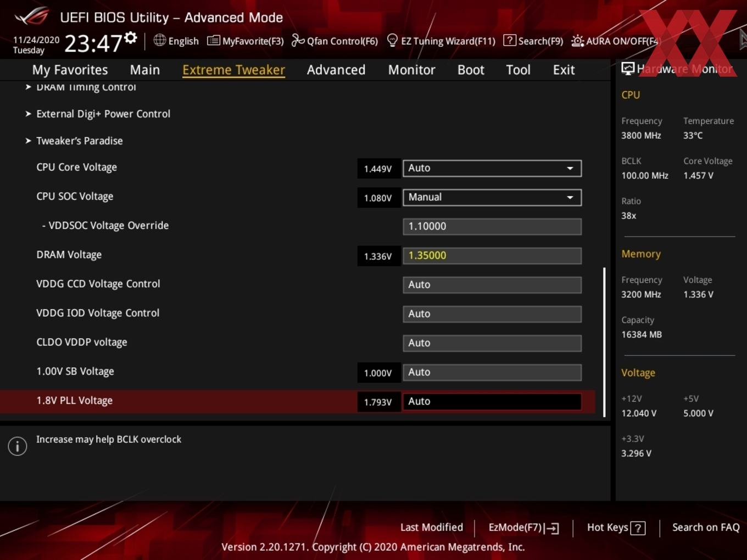Screen dimensions: 747x560
Task: Click VDDG IOD Voltage Control field
Action: click(x=492, y=313)
